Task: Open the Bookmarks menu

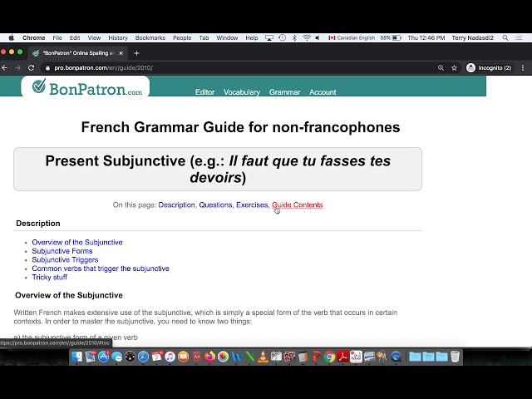Action: point(150,37)
